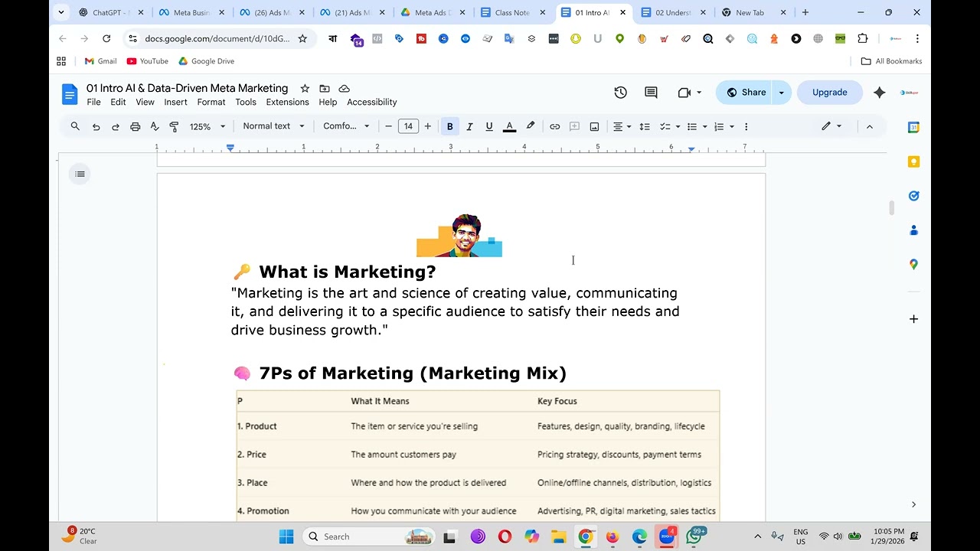The height and width of the screenshot is (551, 980).
Task: Show document outline panel
Action: coord(80,174)
